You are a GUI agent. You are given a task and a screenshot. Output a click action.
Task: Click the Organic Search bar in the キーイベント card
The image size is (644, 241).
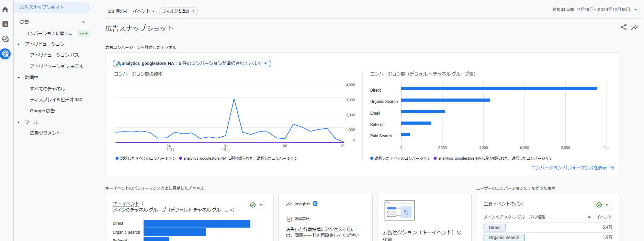click(174, 232)
